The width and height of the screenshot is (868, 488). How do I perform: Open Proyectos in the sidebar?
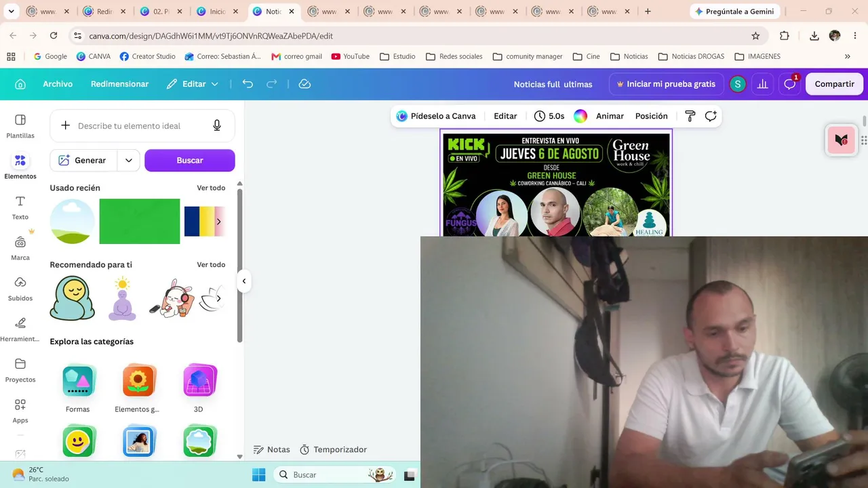(x=20, y=370)
